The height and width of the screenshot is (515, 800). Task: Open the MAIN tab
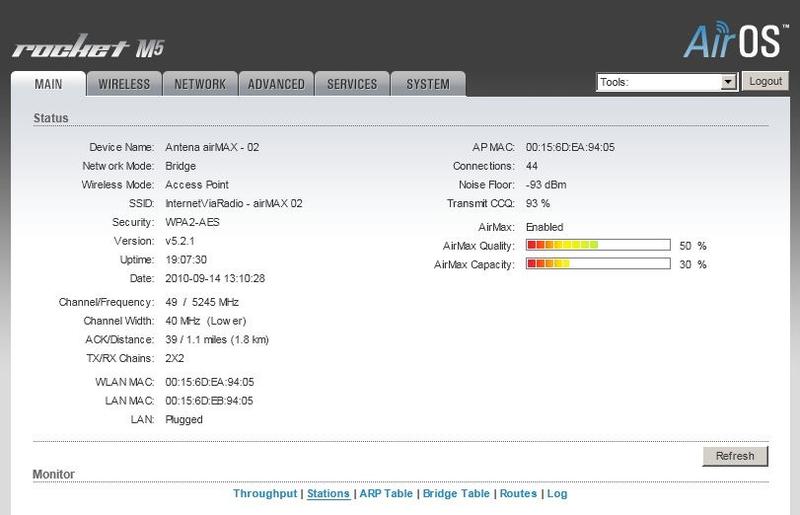point(48,84)
